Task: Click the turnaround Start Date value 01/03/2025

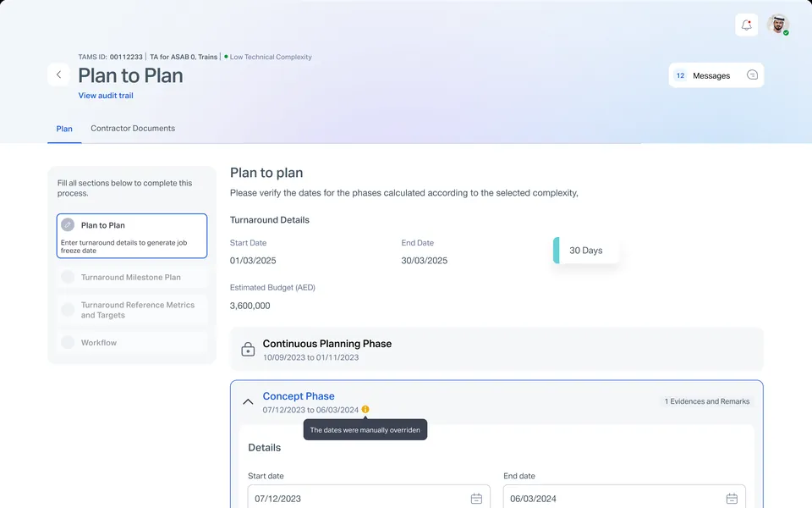Action: [253, 261]
